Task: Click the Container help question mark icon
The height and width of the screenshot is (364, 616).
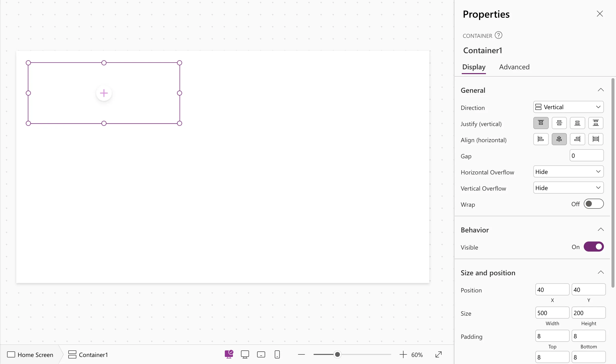Action: coord(498,35)
